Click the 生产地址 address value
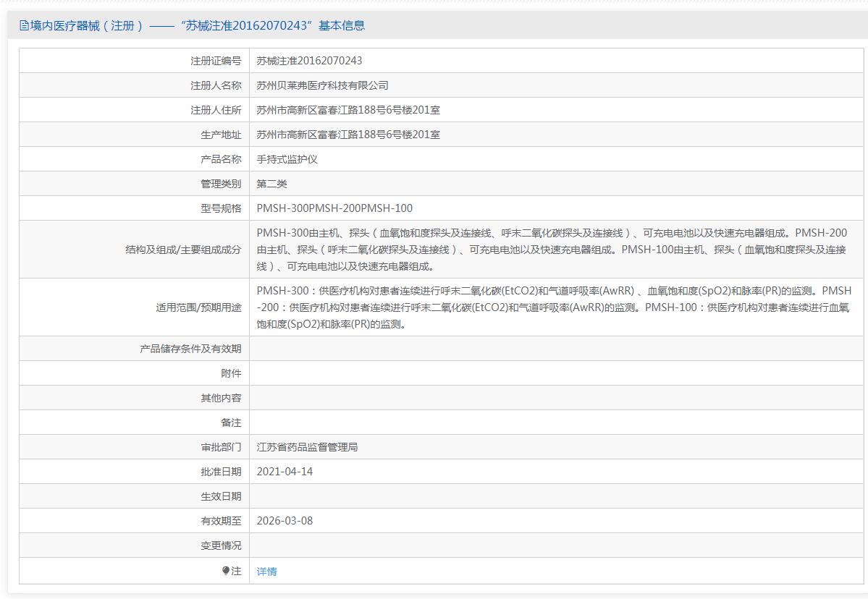Screen dimensions: 868x599 pos(348,135)
